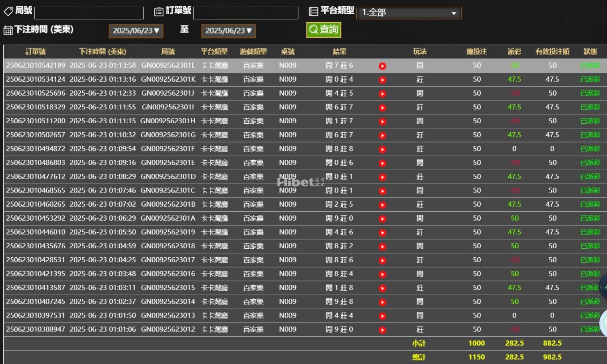Image resolution: width=607 pixels, height=364 pixels.
Task: Click the green 查詢 search button
Action: click(x=324, y=30)
